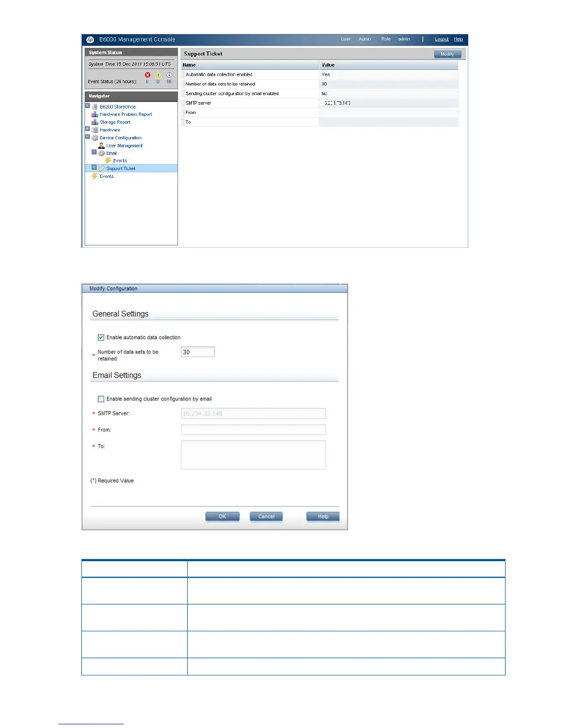Expand the Hardware tree node
The height and width of the screenshot is (728, 563).
[87, 129]
